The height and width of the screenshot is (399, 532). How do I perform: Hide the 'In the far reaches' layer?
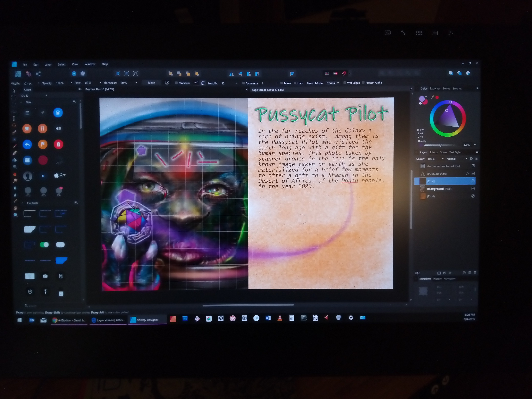pos(473,166)
